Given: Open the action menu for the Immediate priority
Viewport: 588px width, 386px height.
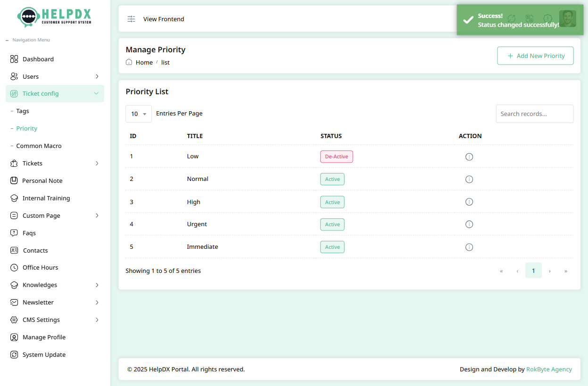Looking at the screenshot, I should (469, 246).
